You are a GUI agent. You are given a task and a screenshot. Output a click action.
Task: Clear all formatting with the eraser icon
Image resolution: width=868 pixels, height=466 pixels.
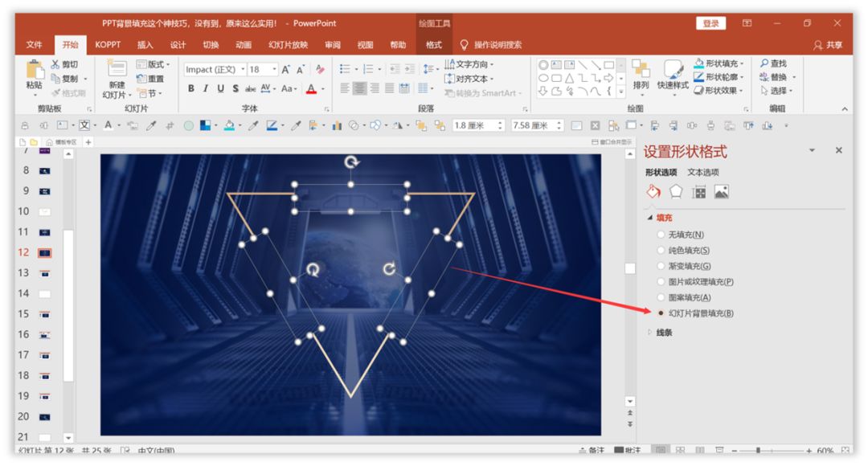pos(320,69)
